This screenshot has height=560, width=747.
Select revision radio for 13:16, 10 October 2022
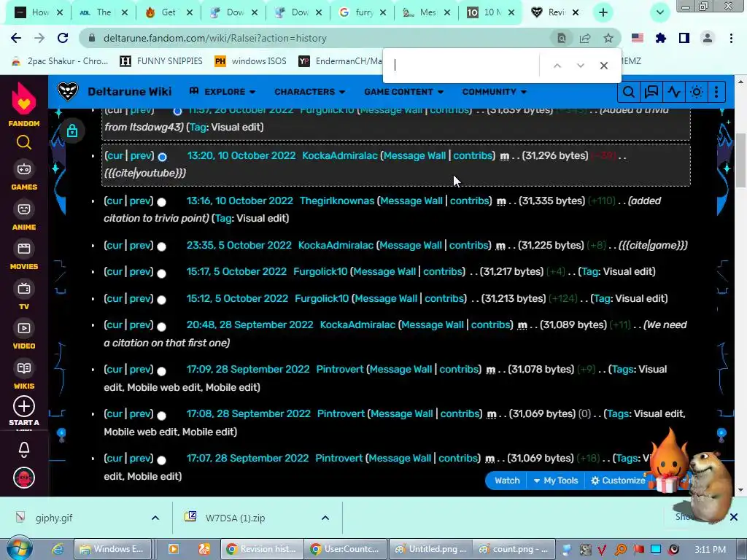tap(162, 202)
